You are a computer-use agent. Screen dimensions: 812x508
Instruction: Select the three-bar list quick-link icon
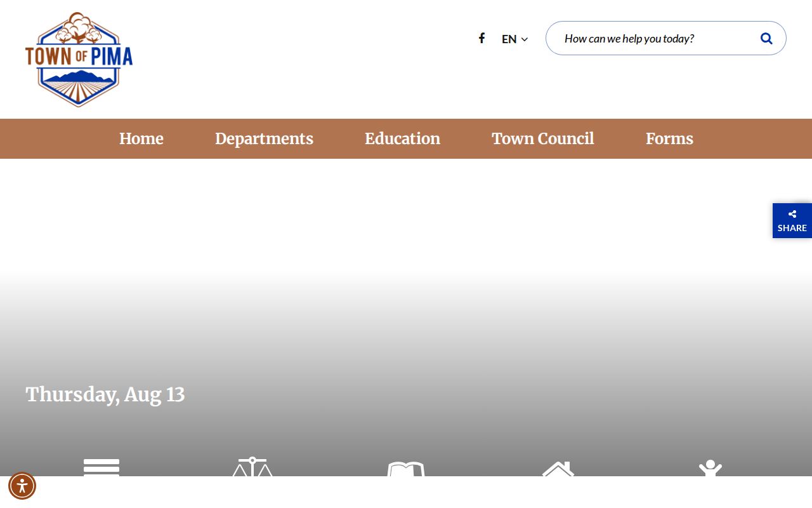pos(101,467)
